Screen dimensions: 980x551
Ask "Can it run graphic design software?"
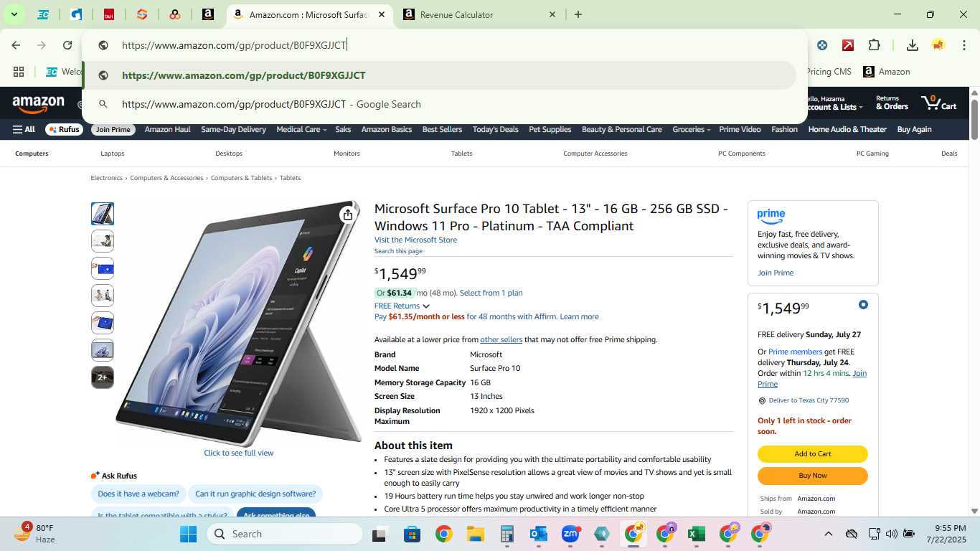tap(255, 494)
